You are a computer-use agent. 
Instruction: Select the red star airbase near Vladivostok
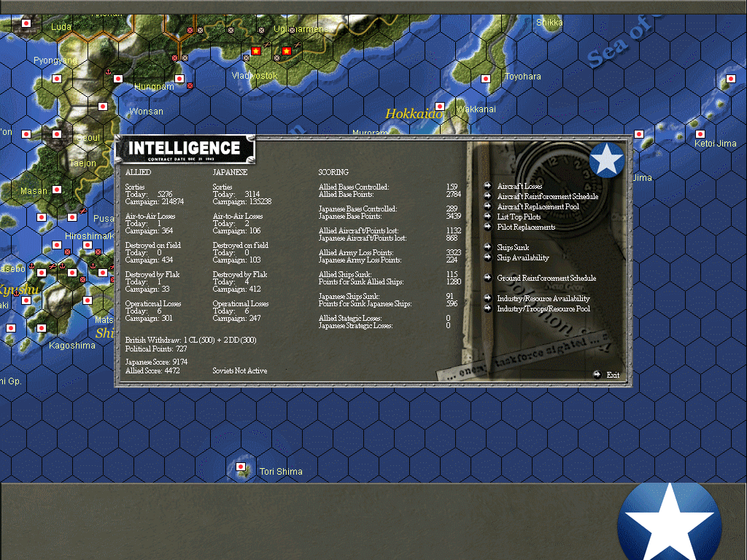(255, 51)
